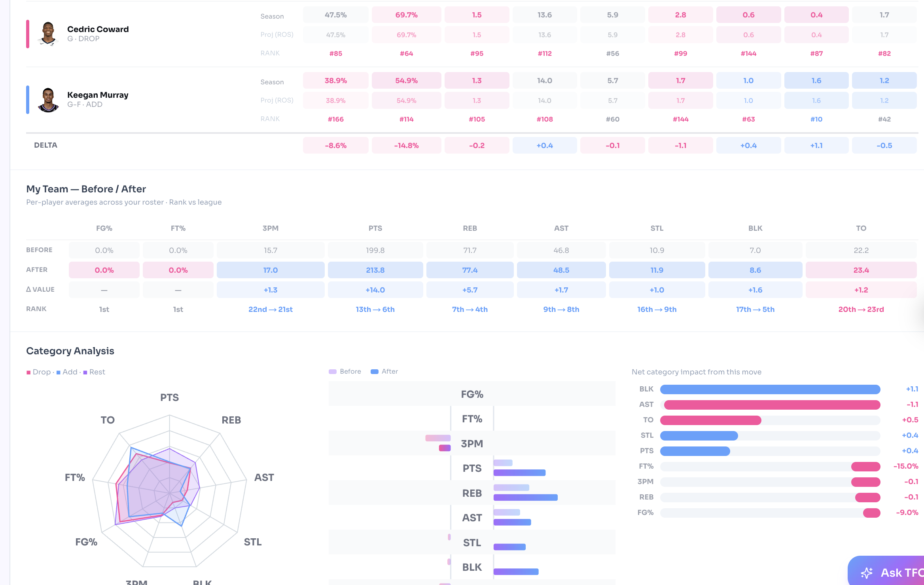Click the sparkle icon on Ask TFC
The height and width of the screenshot is (585, 924).
[866, 572]
